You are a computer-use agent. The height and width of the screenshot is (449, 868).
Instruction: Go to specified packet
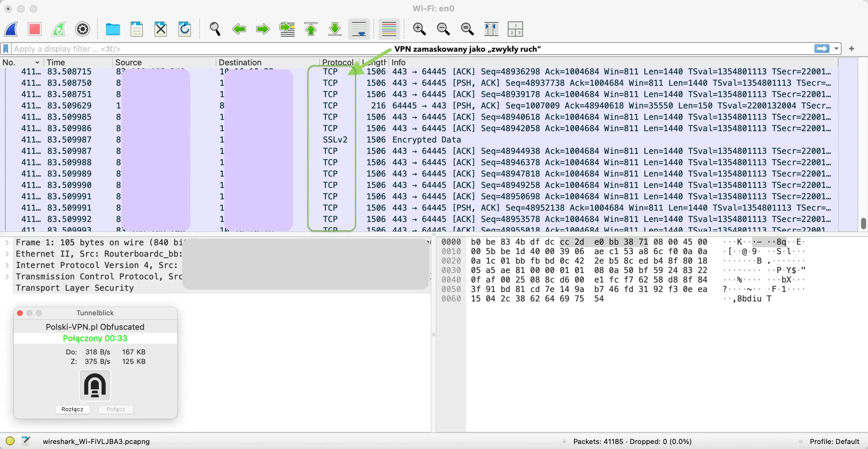[x=287, y=29]
